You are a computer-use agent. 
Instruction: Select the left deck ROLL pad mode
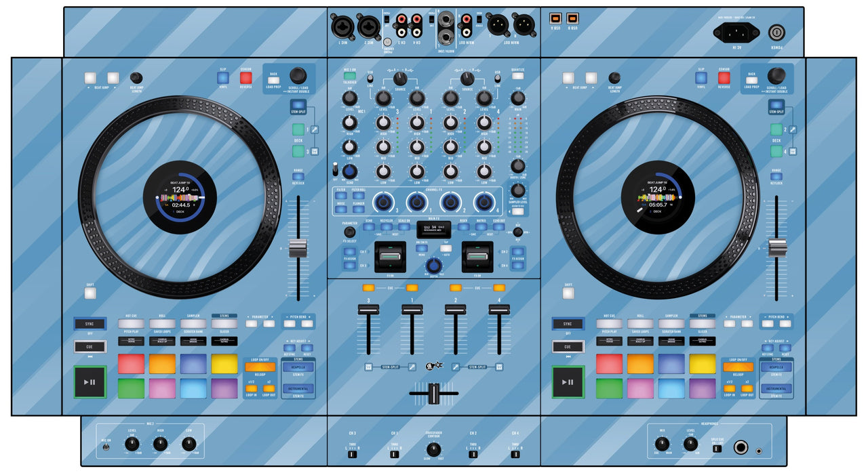[x=163, y=324]
